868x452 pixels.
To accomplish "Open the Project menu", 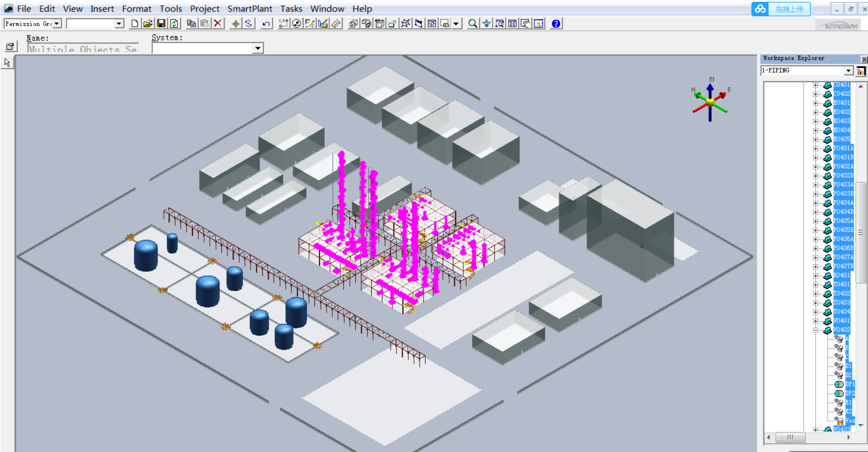I will click(205, 9).
